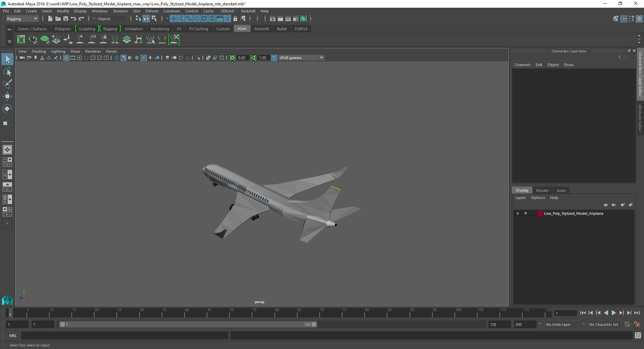The height and width of the screenshot is (349, 644).
Task: Open the Channels menu in Channel Box
Action: click(x=522, y=65)
